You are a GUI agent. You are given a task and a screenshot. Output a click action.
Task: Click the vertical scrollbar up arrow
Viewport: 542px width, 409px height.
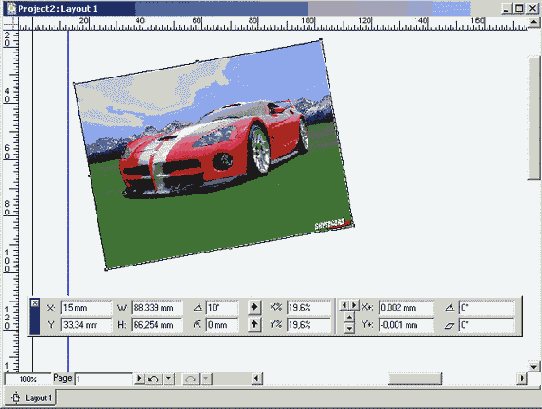pyautogui.click(x=534, y=23)
